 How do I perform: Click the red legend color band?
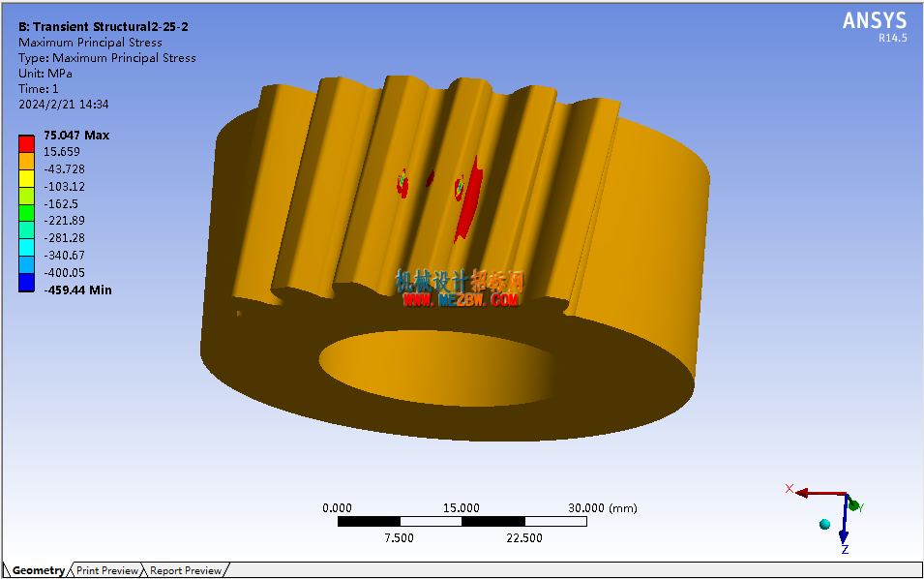click(26, 144)
